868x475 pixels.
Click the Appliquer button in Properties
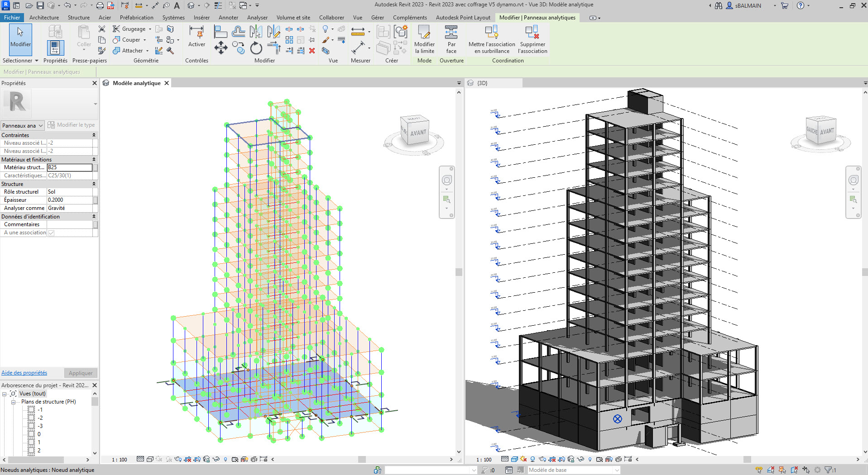81,373
